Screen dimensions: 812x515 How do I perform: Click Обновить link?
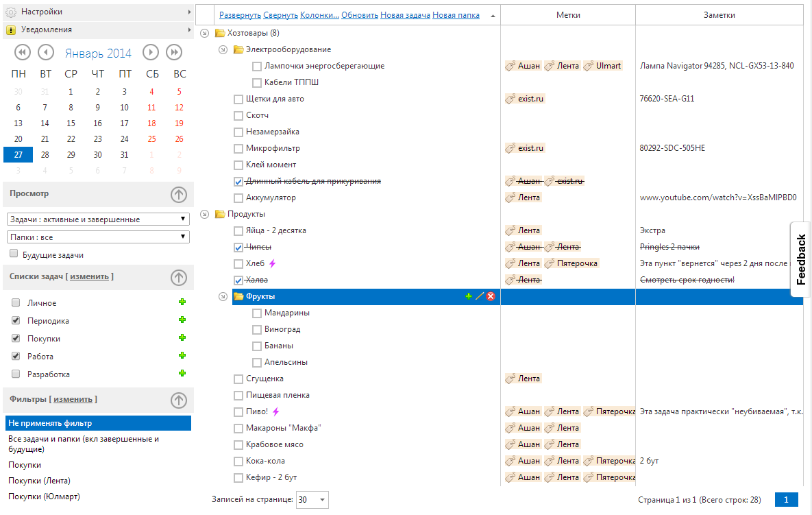coord(360,15)
